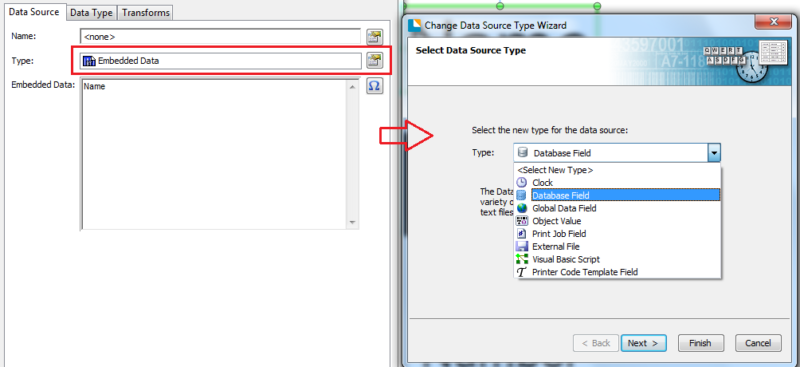800x367 pixels.
Task: Choose Clock from the type list
Action: [x=617, y=182]
